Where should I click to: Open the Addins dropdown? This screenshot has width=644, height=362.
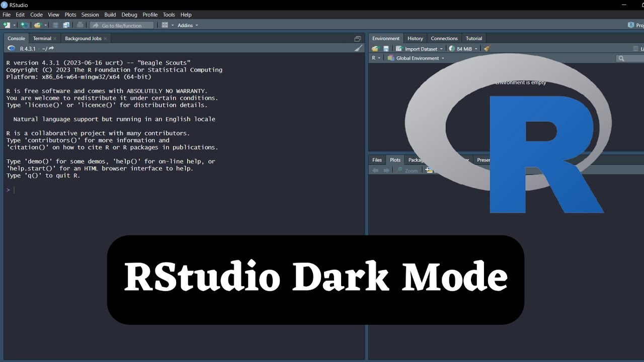pos(188,25)
